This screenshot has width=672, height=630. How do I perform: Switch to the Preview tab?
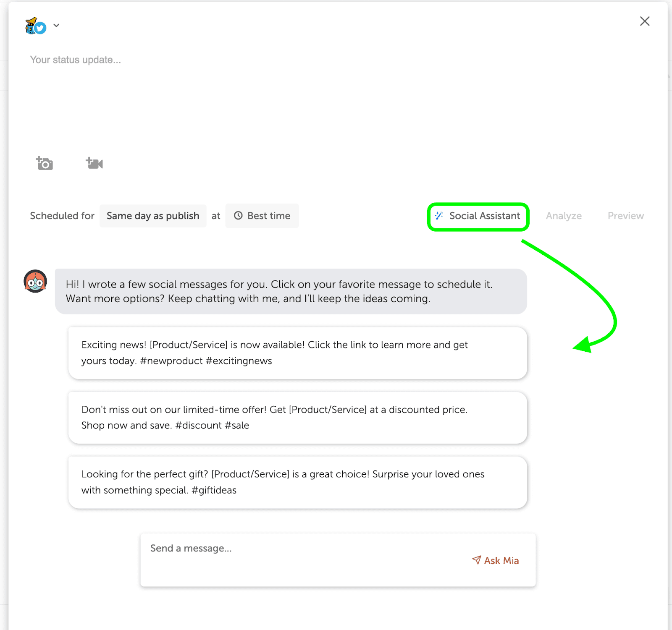pyautogui.click(x=625, y=216)
